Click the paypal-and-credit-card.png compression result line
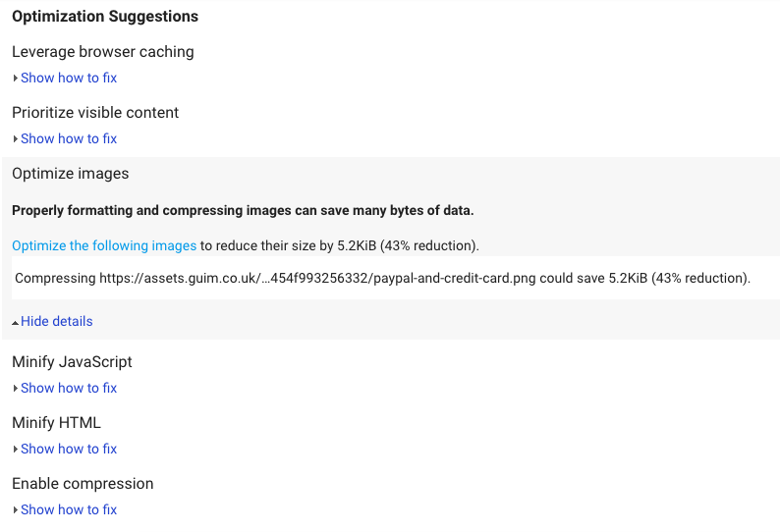Screen dimensions: 780x532 (382, 278)
